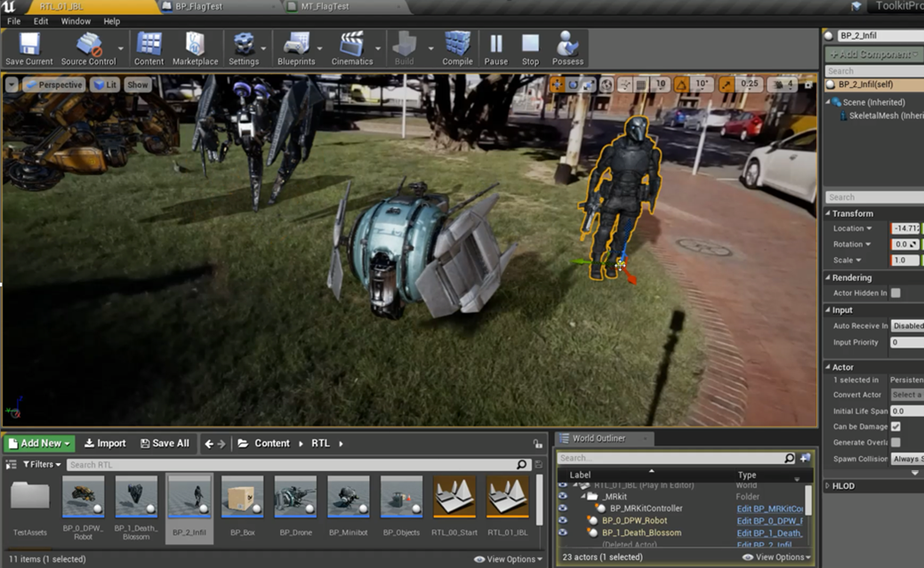
Task: Toggle visibility eye of BP_1_Death_Blossom
Action: point(563,532)
